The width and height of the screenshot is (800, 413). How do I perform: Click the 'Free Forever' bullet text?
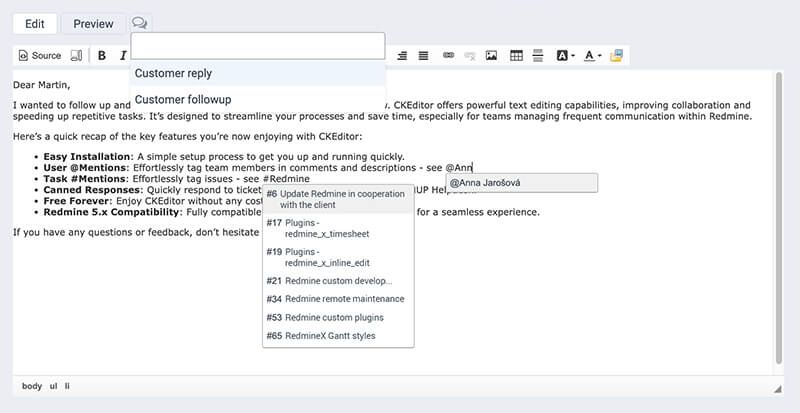point(77,201)
